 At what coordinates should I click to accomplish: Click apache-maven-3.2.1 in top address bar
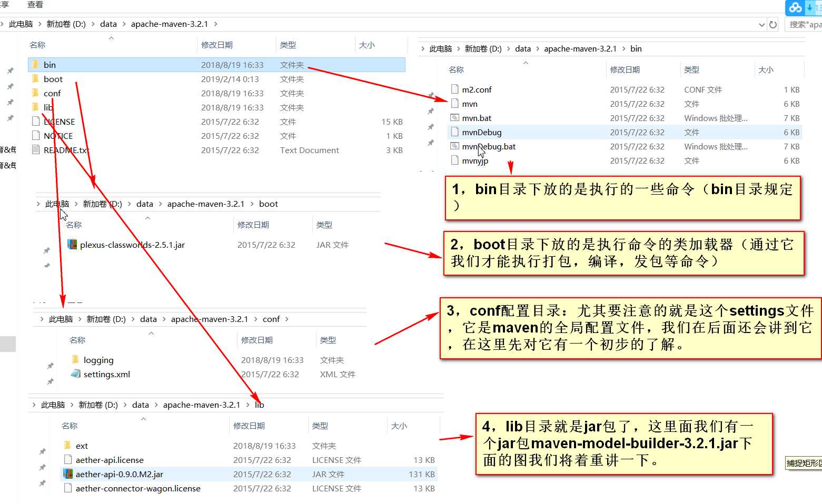170,24
